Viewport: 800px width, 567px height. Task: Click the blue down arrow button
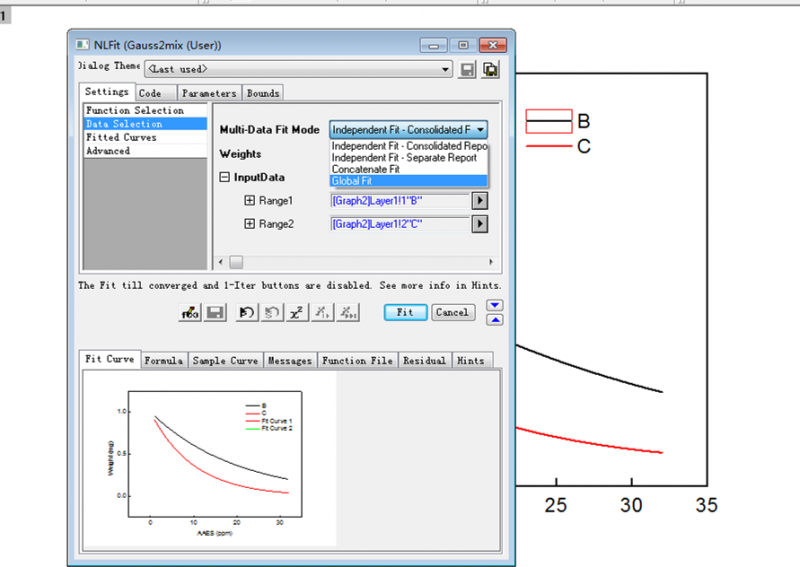(x=495, y=305)
